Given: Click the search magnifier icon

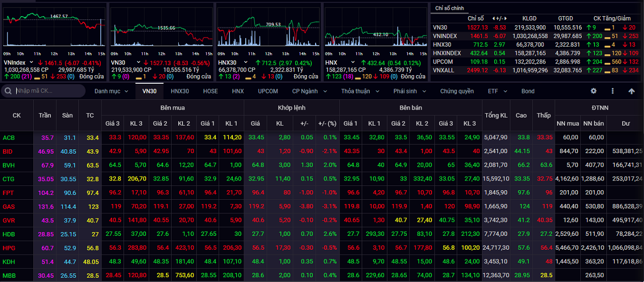Looking at the screenshot, I should point(8,91).
